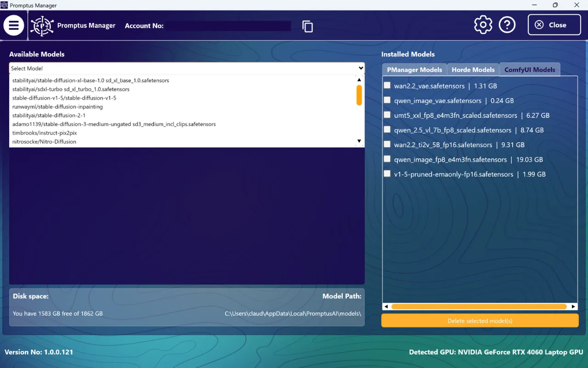Click Version No: 1.0.0.121 text
Screen dimensions: 588x368
pyautogui.click(x=39, y=352)
